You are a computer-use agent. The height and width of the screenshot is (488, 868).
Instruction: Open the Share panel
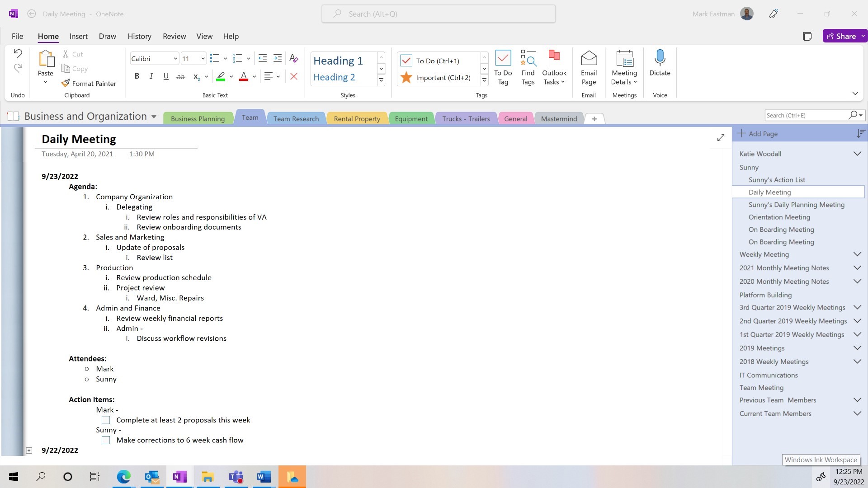[x=844, y=36]
